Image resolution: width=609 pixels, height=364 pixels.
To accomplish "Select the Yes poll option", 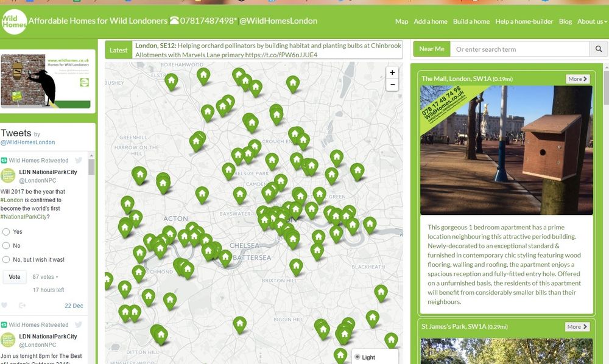I will click(6, 232).
